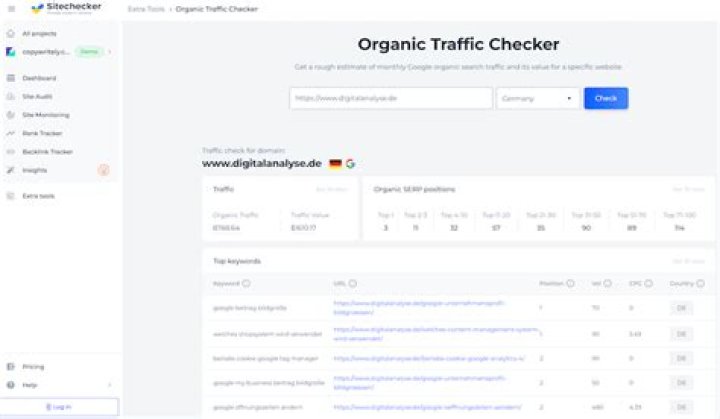Click the German flag next to domain
The image size is (720, 419).
coord(336,164)
